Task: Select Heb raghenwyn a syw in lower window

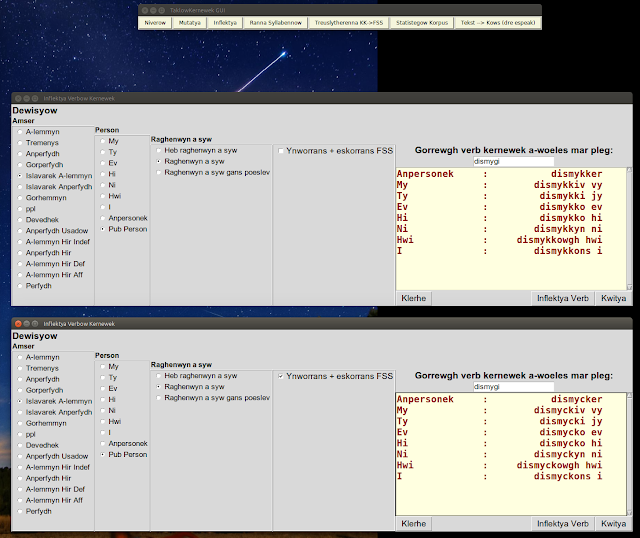Action: 196,376
